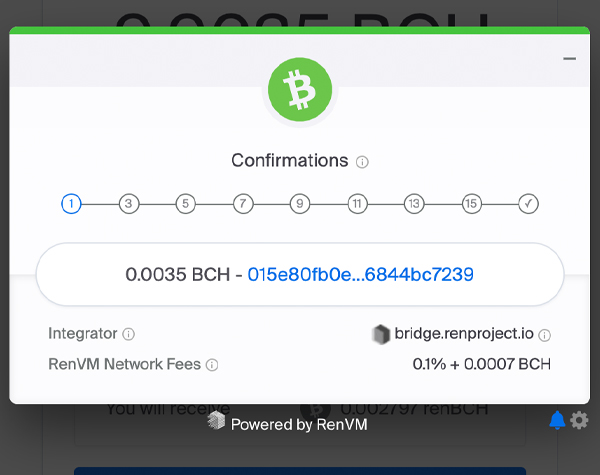Click the RenVM cube logo at bottom
This screenshot has height=475, width=600.
point(216,420)
